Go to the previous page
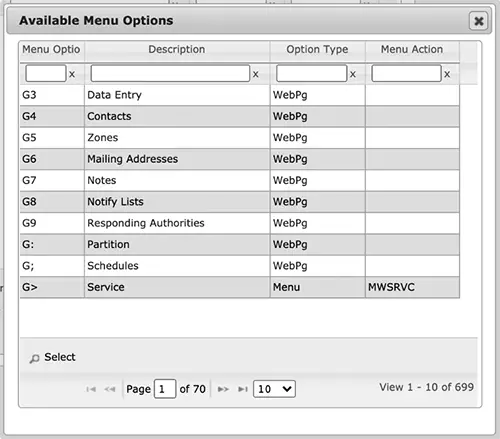 (x=110, y=389)
